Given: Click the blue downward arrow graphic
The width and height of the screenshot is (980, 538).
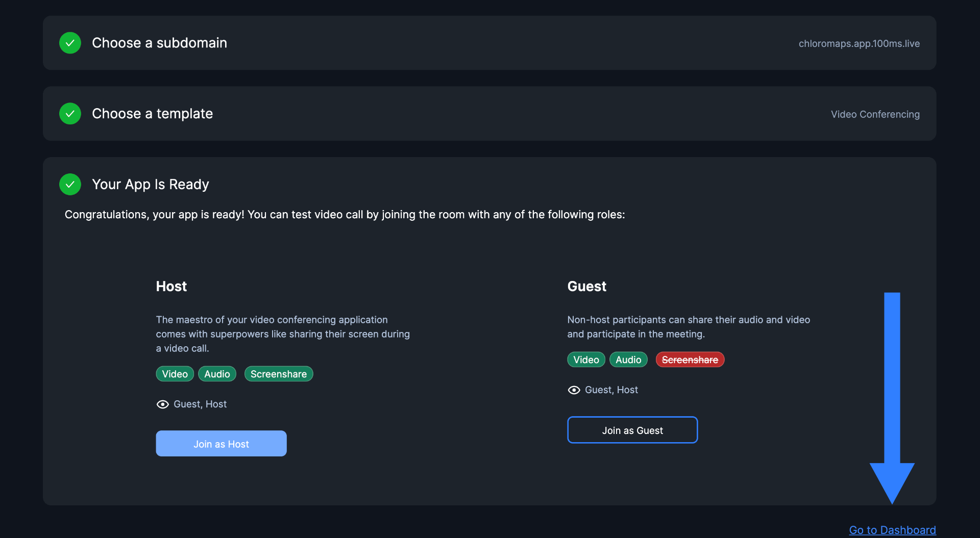Looking at the screenshot, I should click(x=892, y=398).
